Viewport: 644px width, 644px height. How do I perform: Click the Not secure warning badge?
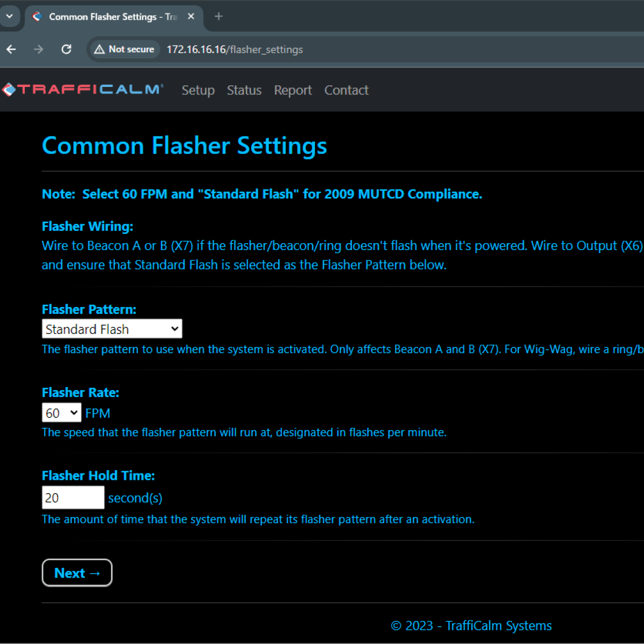tap(125, 49)
